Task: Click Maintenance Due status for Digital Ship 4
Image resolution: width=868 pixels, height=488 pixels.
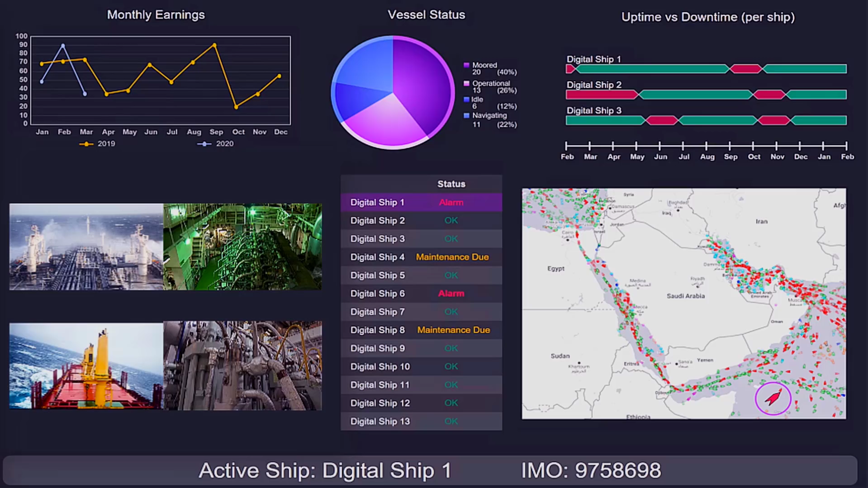Action: (452, 257)
